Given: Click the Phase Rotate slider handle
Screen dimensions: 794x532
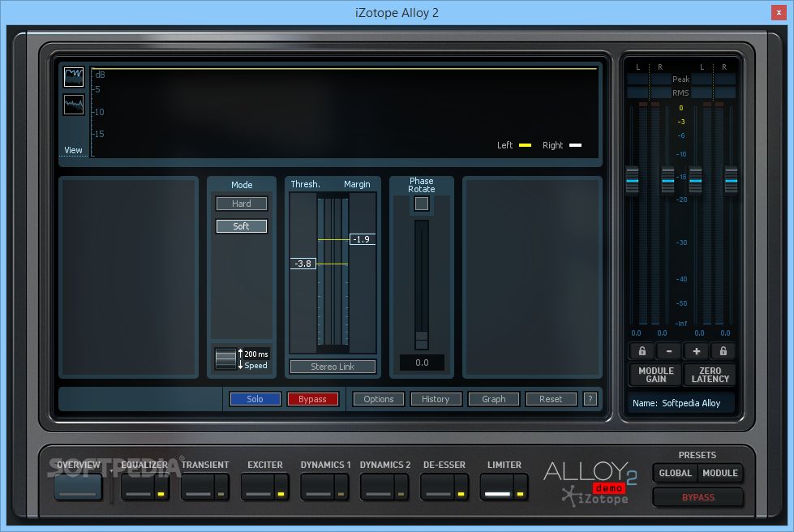Looking at the screenshot, I should (421, 340).
